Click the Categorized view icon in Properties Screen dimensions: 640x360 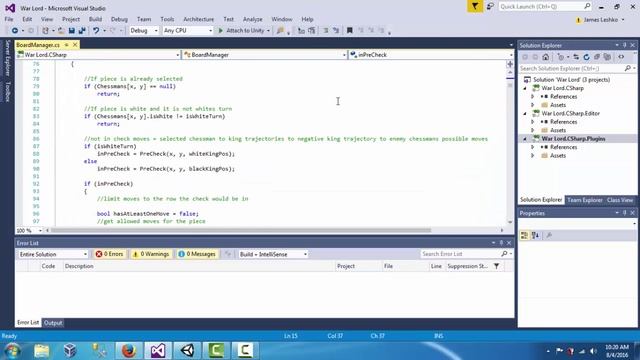524,236
